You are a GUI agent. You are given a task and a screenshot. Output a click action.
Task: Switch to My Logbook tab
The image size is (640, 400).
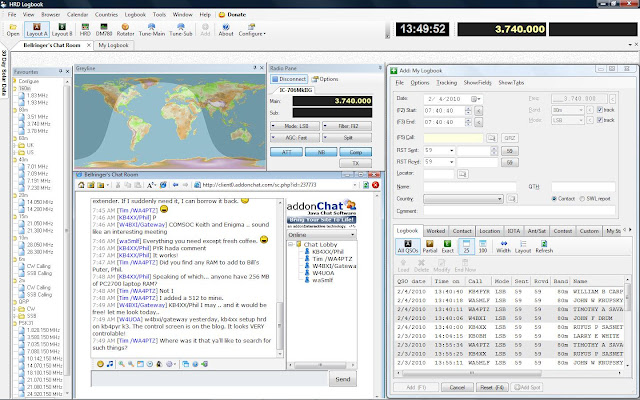point(113,45)
